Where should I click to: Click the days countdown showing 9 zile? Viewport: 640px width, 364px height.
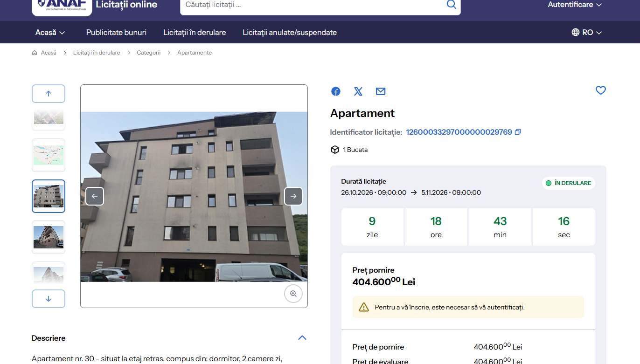[x=372, y=227]
